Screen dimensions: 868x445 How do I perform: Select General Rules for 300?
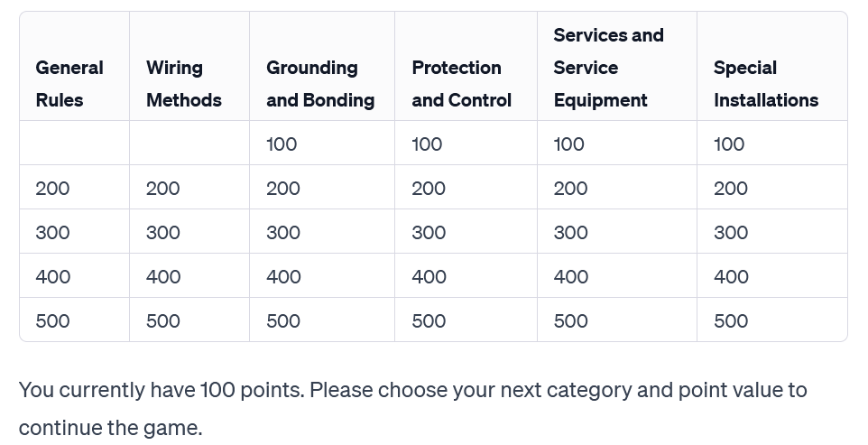click(x=52, y=233)
